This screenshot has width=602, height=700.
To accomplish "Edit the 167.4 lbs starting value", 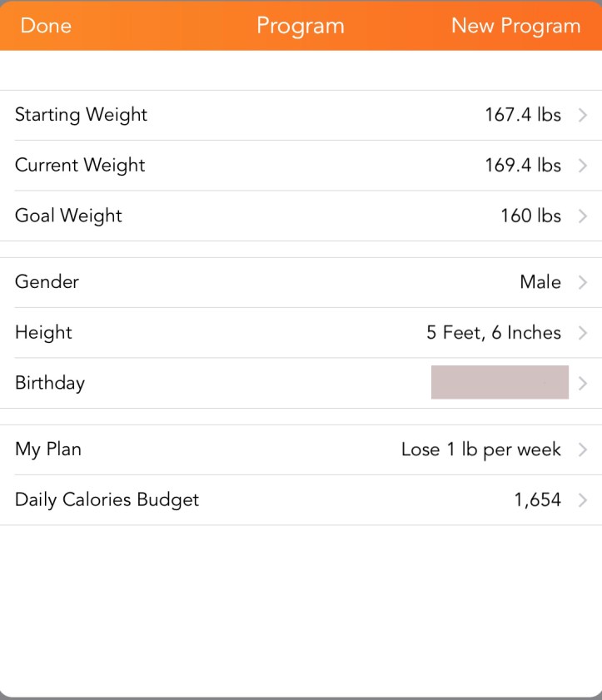I will coord(523,115).
